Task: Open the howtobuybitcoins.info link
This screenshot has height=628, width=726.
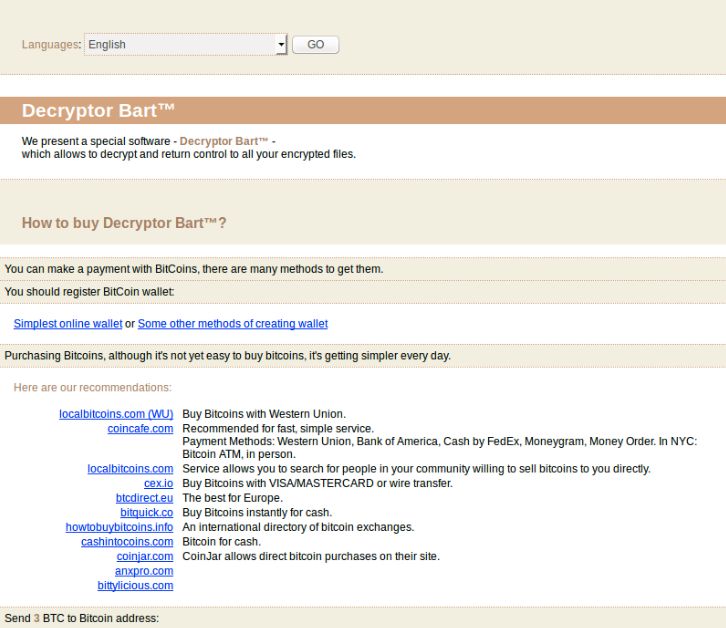Action: [119, 527]
